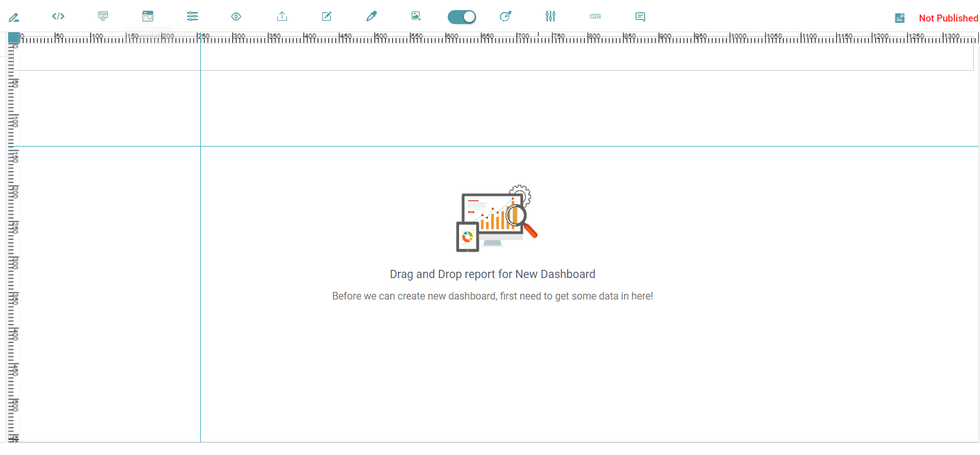Click the export upload arrow icon
The width and height of the screenshot is (980, 455).
pos(282,16)
